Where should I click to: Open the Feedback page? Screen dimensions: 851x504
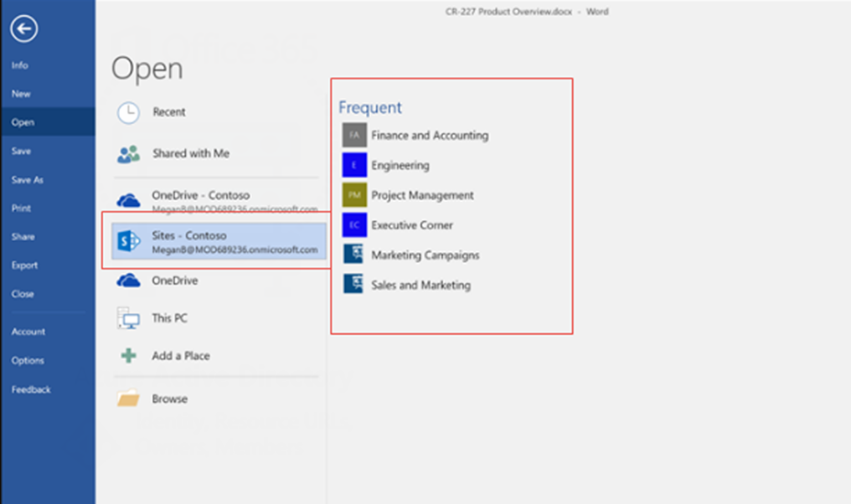click(31, 389)
